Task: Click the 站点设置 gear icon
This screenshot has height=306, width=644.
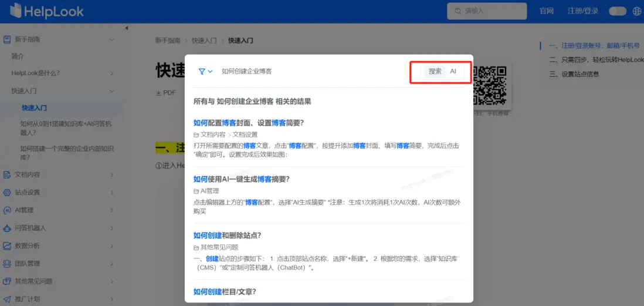Action: pyautogui.click(x=7, y=193)
